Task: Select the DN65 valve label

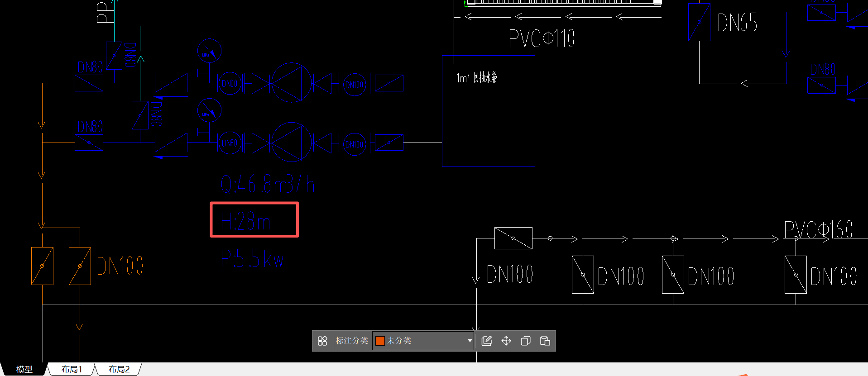Action: [x=737, y=23]
